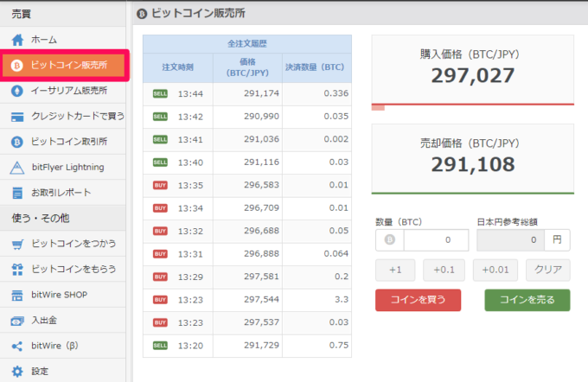Open ビットコインをつかう menu item
The width and height of the screenshot is (588, 382).
pos(62,244)
